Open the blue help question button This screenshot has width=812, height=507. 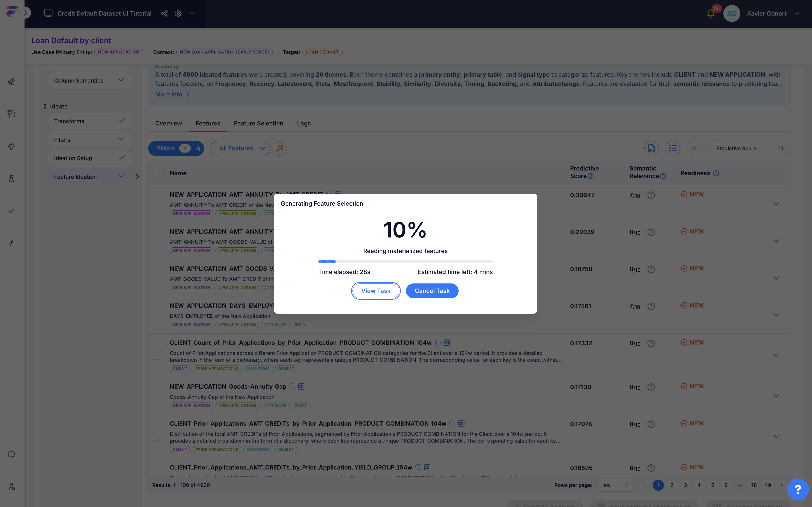pos(798,489)
